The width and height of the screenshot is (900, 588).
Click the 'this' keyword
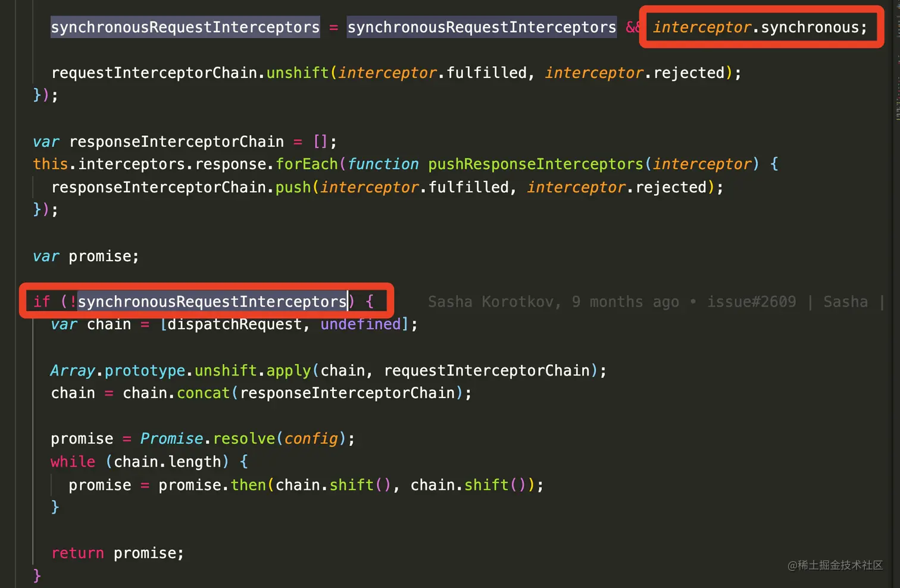click(x=51, y=164)
